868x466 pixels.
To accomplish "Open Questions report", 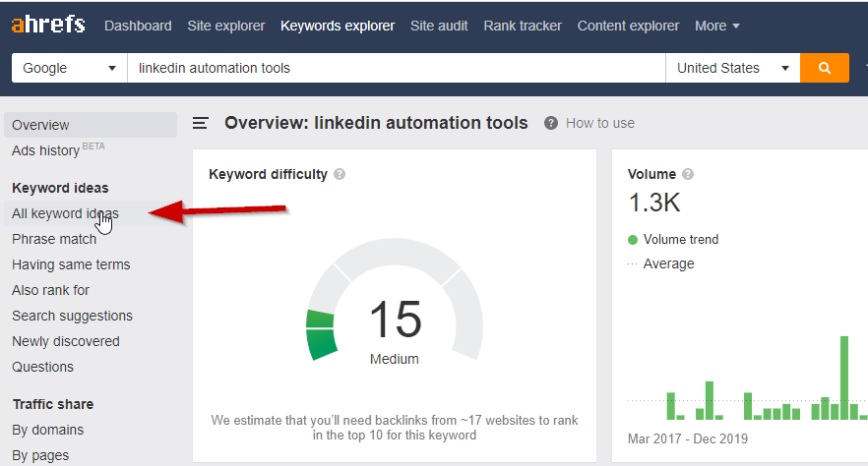I will pyautogui.click(x=42, y=367).
